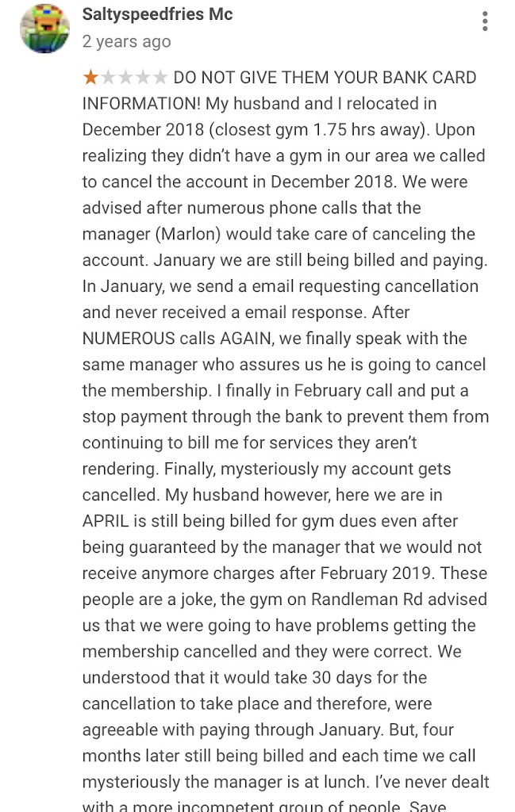Viewport: 515px width, 812px height.
Task: Open Saltyspeedfries Mc reviewer profile name
Action: tap(157, 14)
